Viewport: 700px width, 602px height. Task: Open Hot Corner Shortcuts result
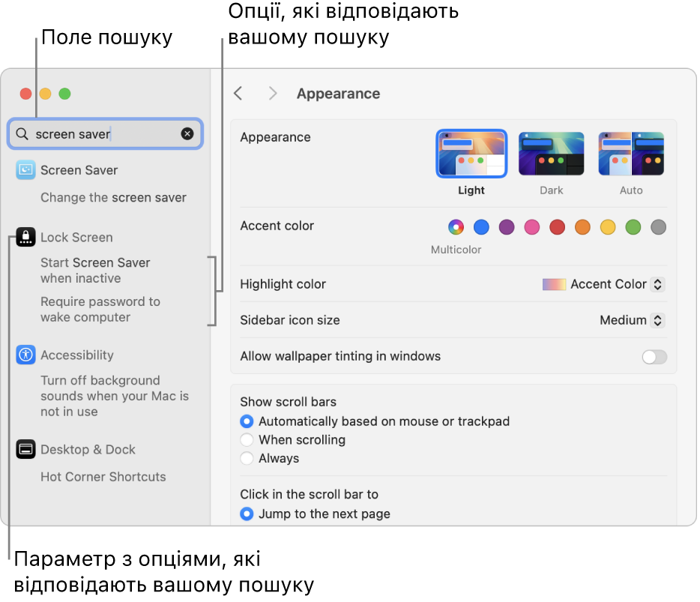coord(103,477)
